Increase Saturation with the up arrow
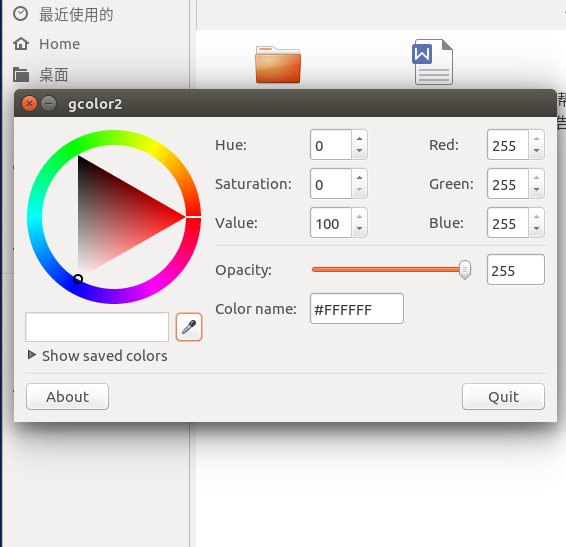Image resolution: width=566 pixels, height=547 pixels. [x=359, y=178]
